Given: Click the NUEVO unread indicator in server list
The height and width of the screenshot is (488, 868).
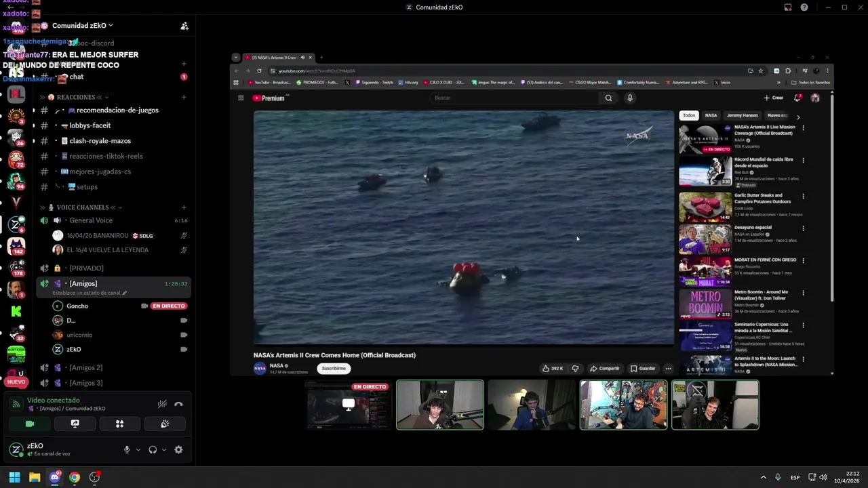Looking at the screenshot, I should pos(16,382).
